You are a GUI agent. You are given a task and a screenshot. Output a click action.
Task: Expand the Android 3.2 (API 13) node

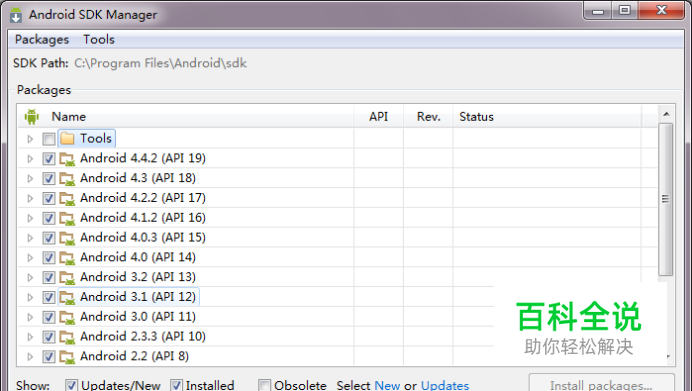click(x=30, y=278)
